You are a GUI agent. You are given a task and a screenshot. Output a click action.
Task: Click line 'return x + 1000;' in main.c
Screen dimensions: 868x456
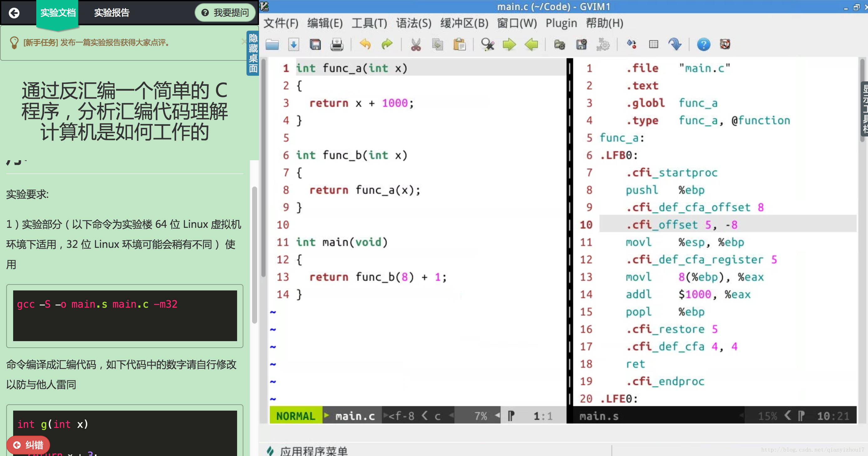(x=361, y=103)
